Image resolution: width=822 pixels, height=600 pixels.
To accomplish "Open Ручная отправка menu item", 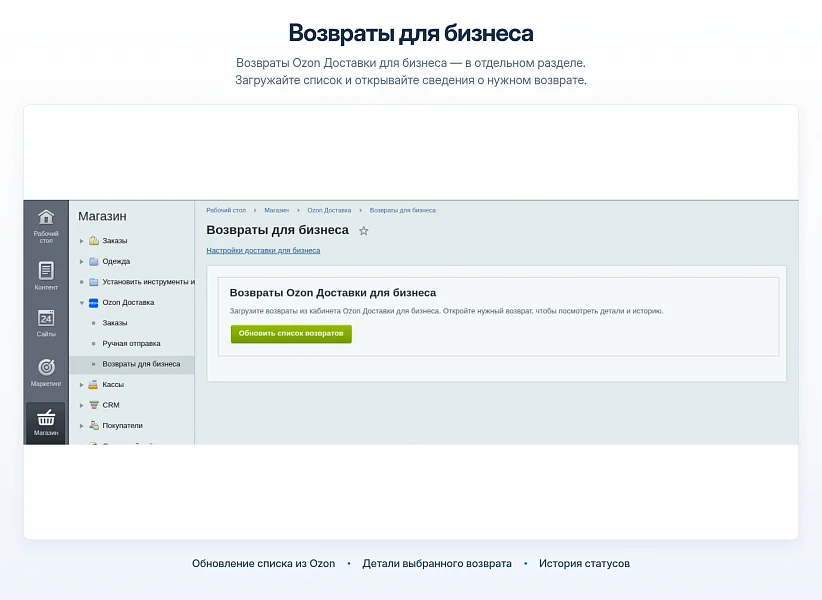I will pyautogui.click(x=131, y=343).
